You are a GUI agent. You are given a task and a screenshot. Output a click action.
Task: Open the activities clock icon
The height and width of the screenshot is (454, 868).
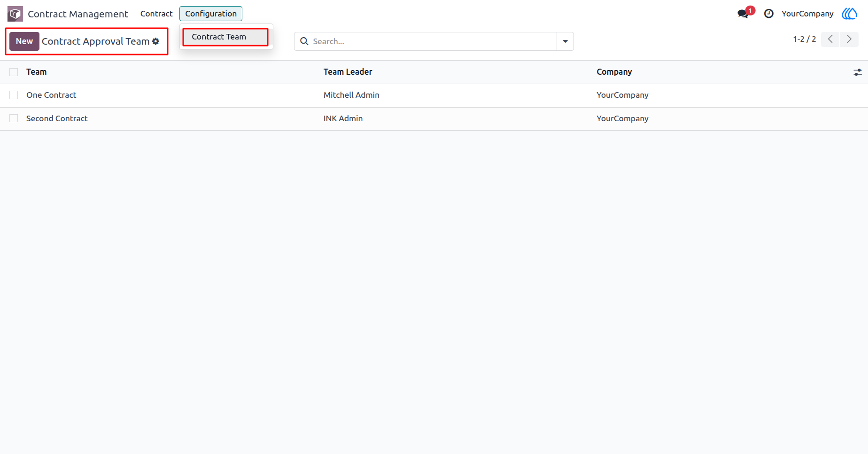769,14
